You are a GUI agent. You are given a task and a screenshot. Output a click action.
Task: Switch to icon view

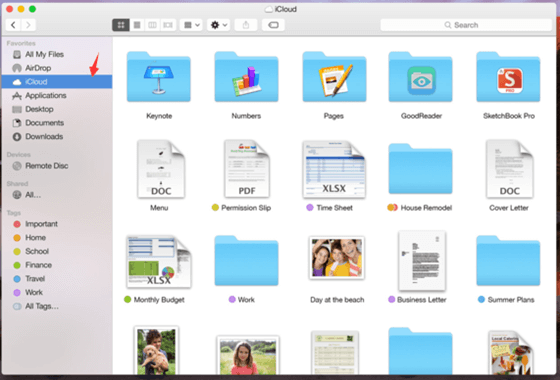point(121,25)
